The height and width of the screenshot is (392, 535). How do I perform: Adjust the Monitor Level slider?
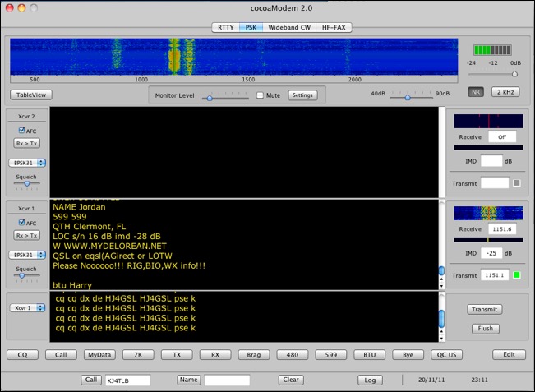tap(225, 98)
